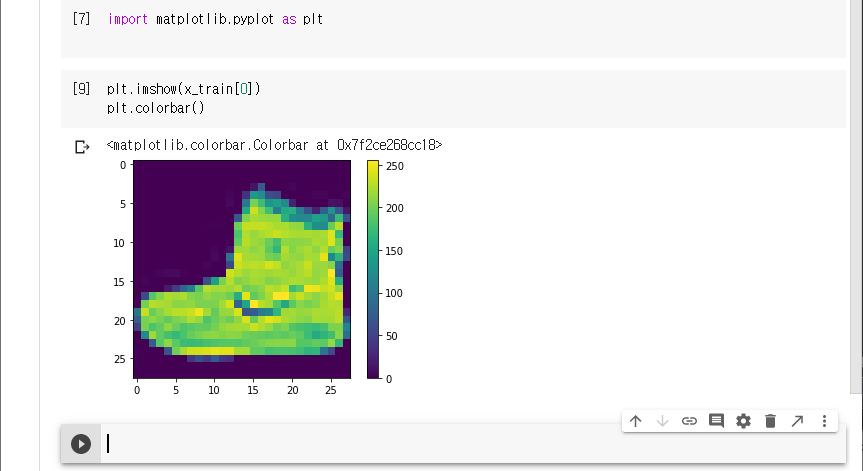Move the cell down
This screenshot has width=863, height=471.
662,421
